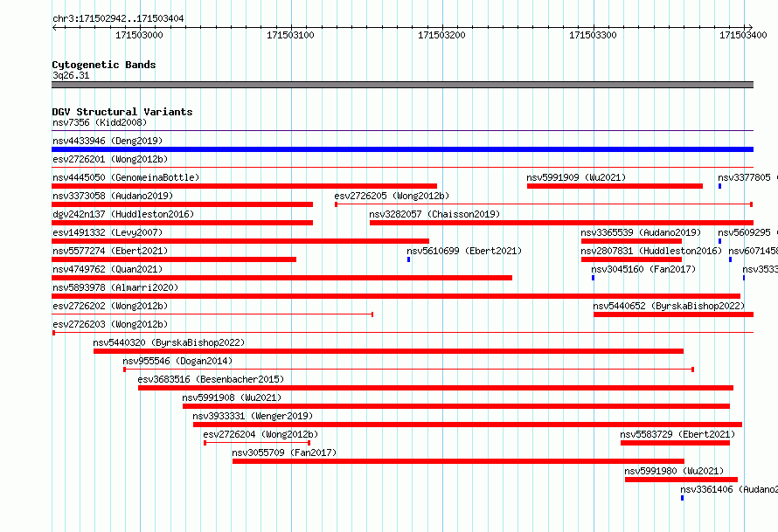Click the 171503100 ruler position label
778x532 pixels.
click(x=290, y=35)
